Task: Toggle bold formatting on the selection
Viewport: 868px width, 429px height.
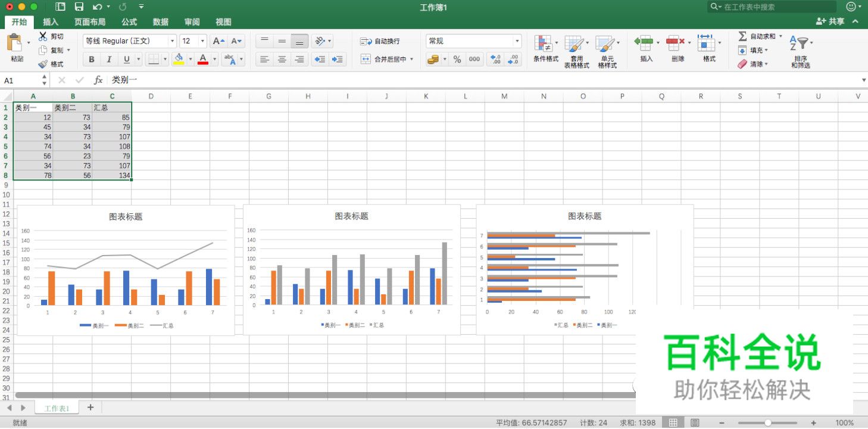Action: pos(91,60)
